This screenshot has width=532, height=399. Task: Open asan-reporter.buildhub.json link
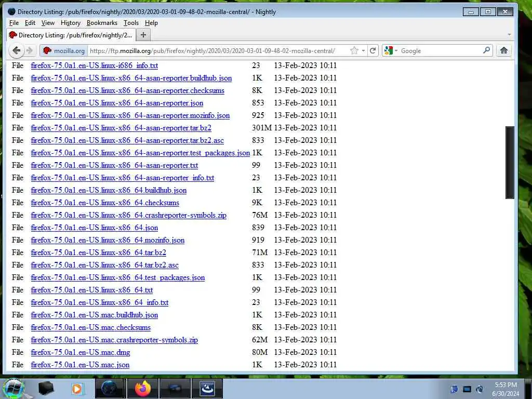click(x=131, y=78)
